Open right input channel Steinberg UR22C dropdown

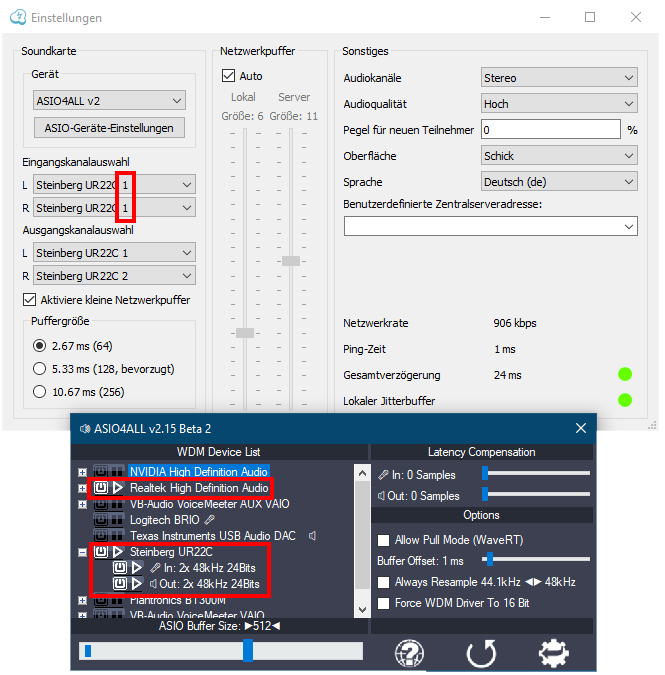point(114,208)
